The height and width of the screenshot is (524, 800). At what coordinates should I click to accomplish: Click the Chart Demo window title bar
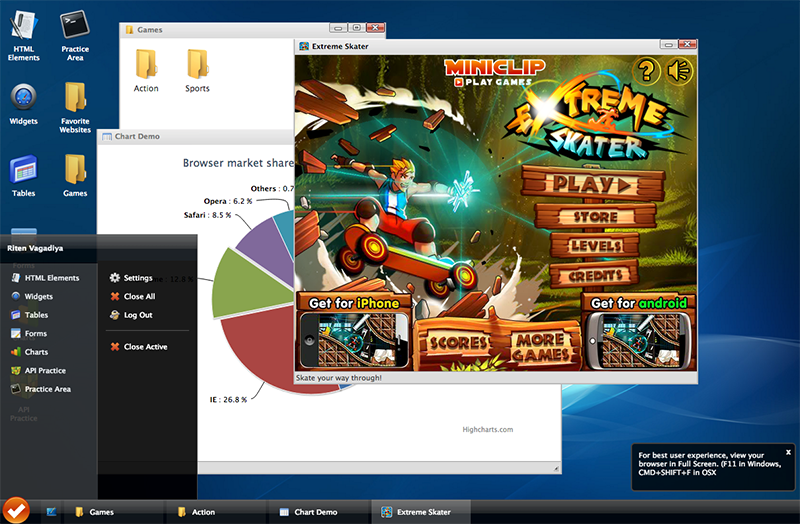coord(196,136)
